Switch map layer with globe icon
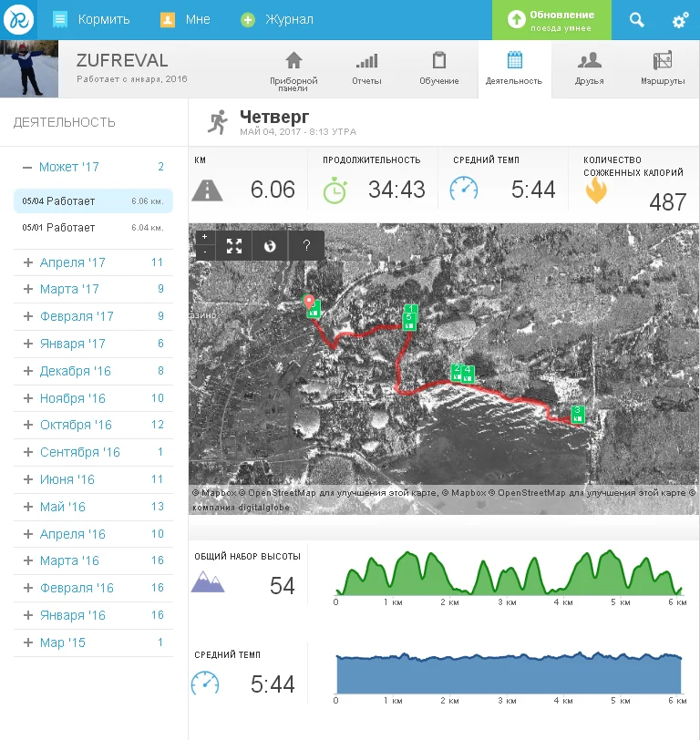Viewport: 700px width, 740px height. coord(270,246)
